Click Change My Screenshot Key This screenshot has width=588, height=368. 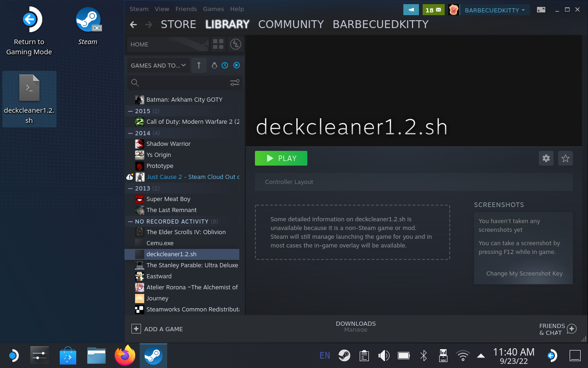click(x=524, y=273)
